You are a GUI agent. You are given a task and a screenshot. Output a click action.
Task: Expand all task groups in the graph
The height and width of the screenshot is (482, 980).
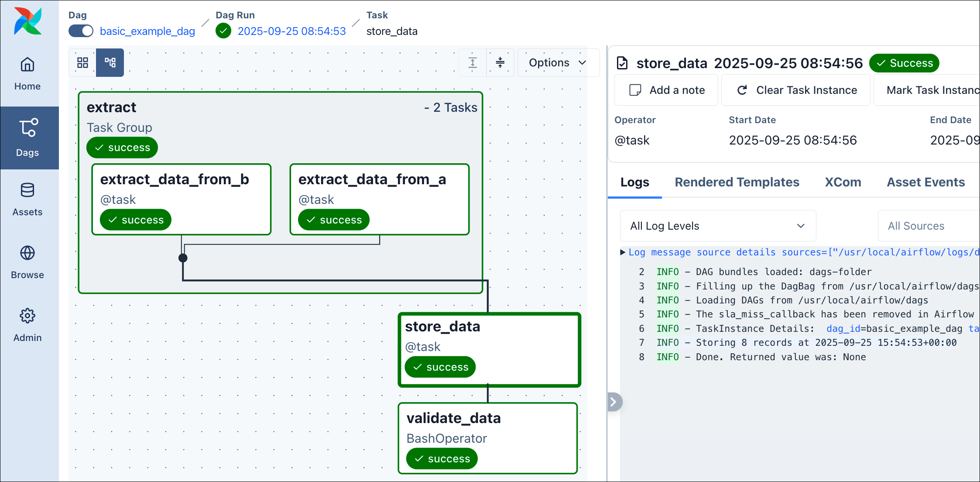tap(472, 62)
